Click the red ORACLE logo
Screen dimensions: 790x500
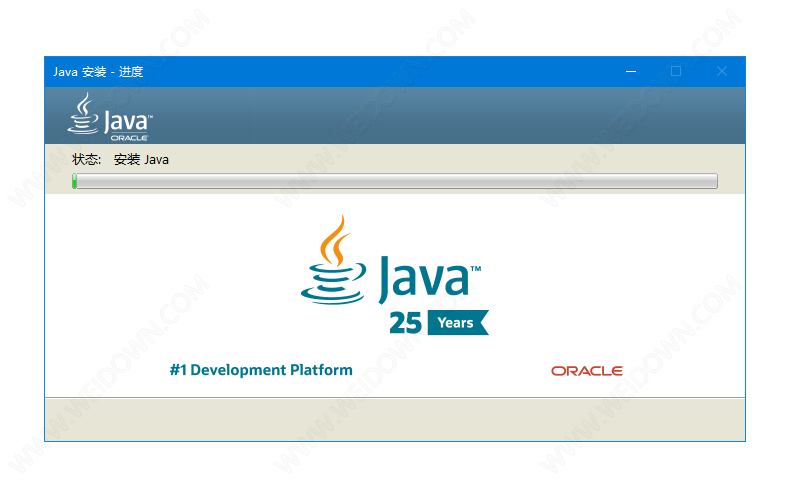coord(586,371)
